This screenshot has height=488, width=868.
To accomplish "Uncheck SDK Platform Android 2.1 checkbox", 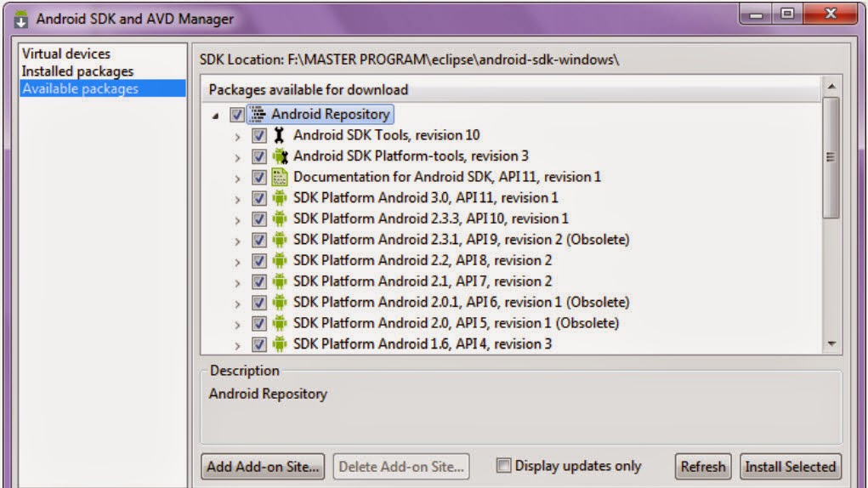I will tap(258, 281).
